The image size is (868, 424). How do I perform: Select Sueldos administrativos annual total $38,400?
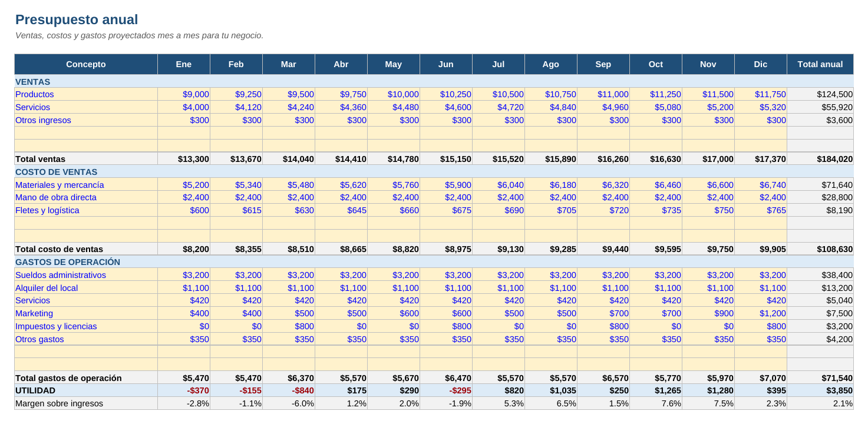point(820,275)
